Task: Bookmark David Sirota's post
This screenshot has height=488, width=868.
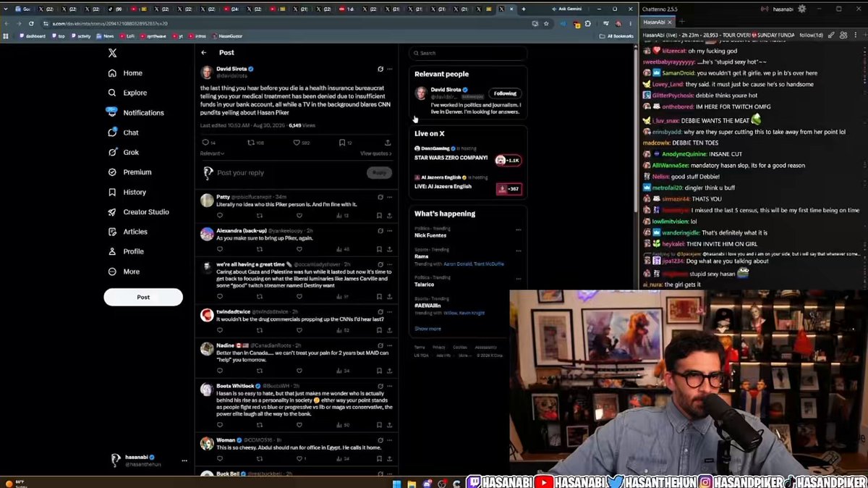Action: click(x=342, y=143)
